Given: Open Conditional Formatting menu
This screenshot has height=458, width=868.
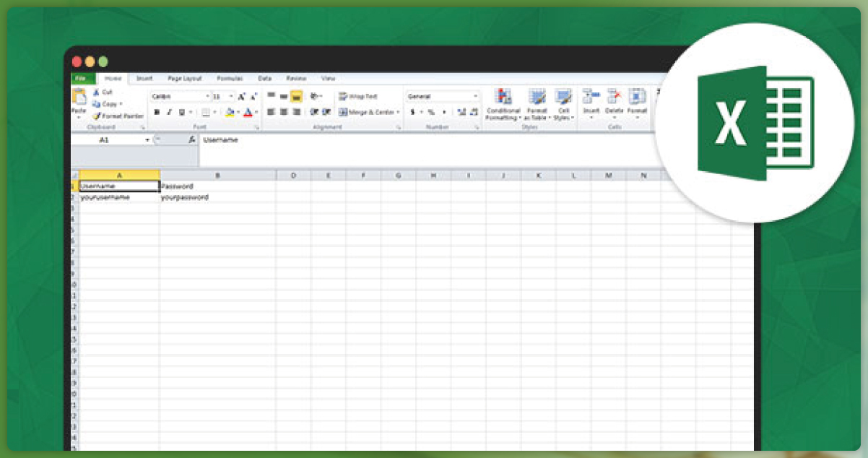Looking at the screenshot, I should [x=503, y=104].
